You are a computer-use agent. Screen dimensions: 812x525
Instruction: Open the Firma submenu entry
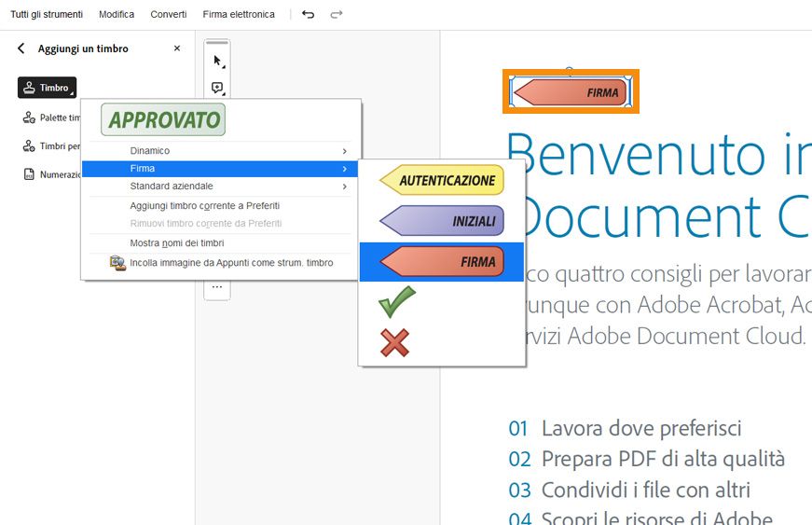pyautogui.click(x=220, y=168)
